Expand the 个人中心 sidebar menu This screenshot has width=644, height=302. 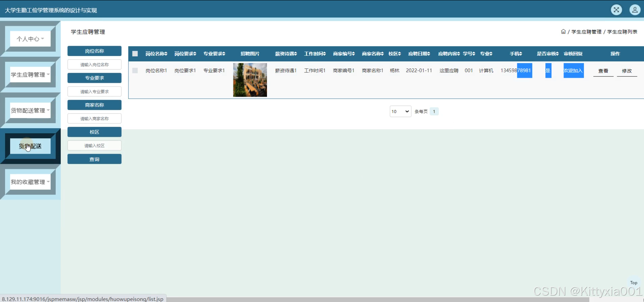click(30, 39)
